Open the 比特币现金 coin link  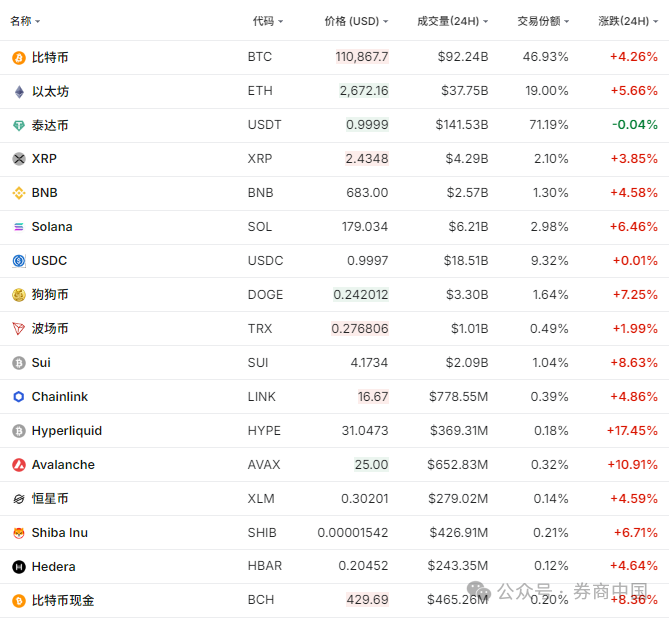pyautogui.click(x=63, y=600)
